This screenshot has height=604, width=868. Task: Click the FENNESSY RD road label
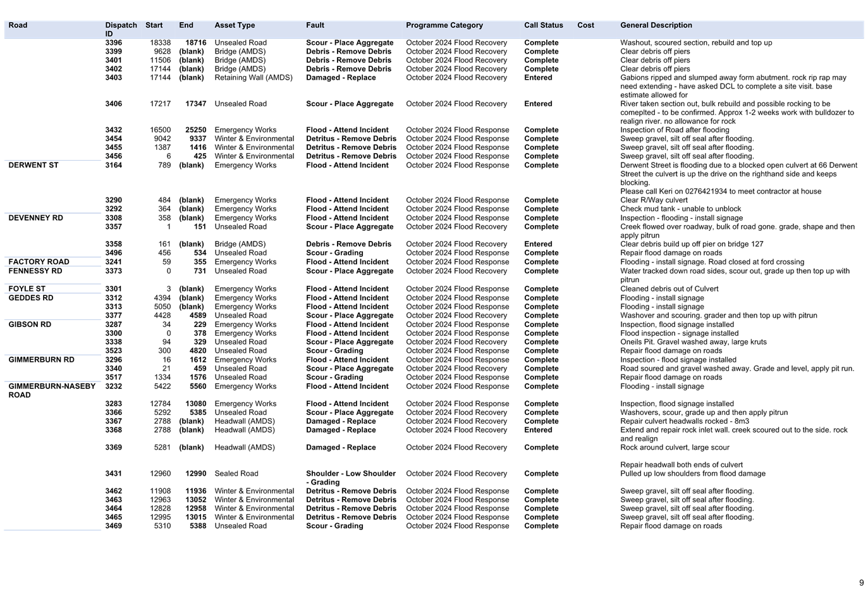click(x=34, y=271)
